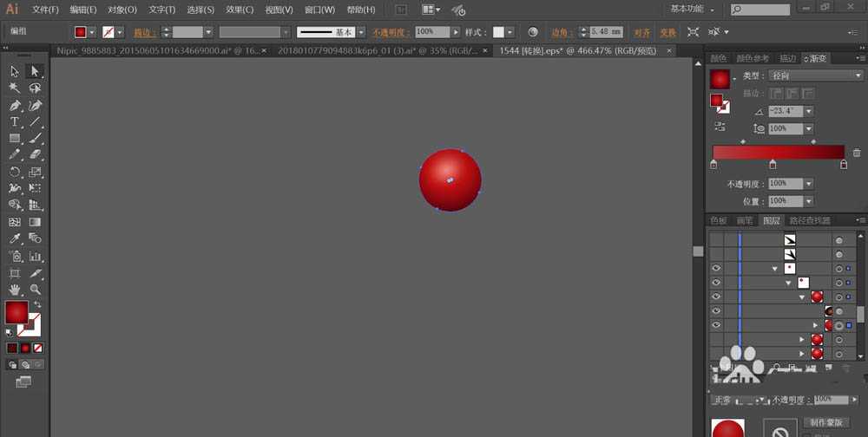Select the Selection (black arrow) tool
The width and height of the screenshot is (868, 437).
[x=15, y=71]
